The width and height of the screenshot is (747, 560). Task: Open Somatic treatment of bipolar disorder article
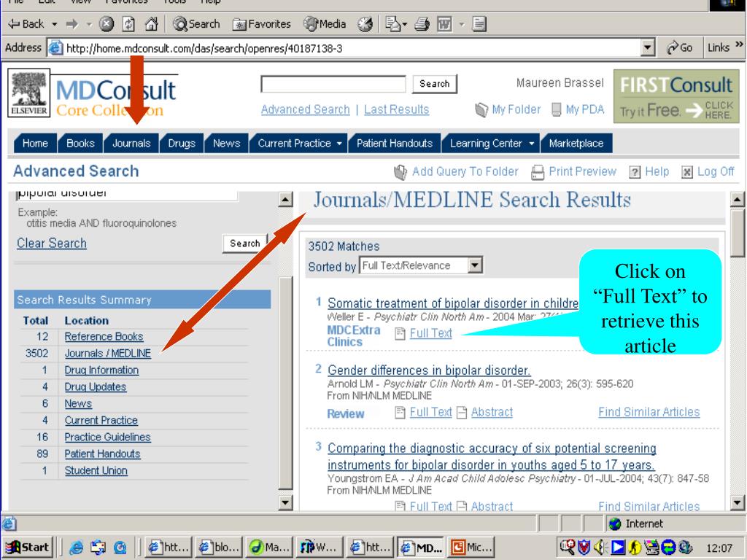click(453, 303)
